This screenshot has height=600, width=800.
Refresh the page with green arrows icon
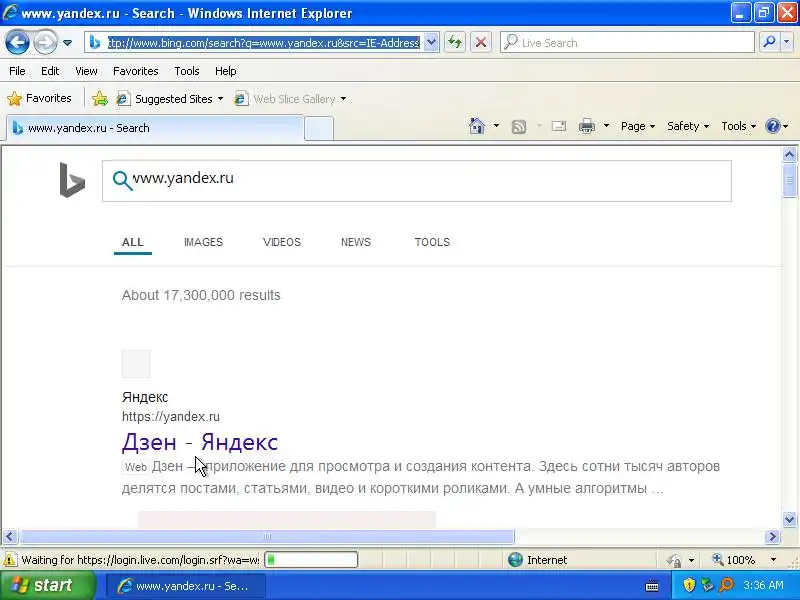coord(455,43)
